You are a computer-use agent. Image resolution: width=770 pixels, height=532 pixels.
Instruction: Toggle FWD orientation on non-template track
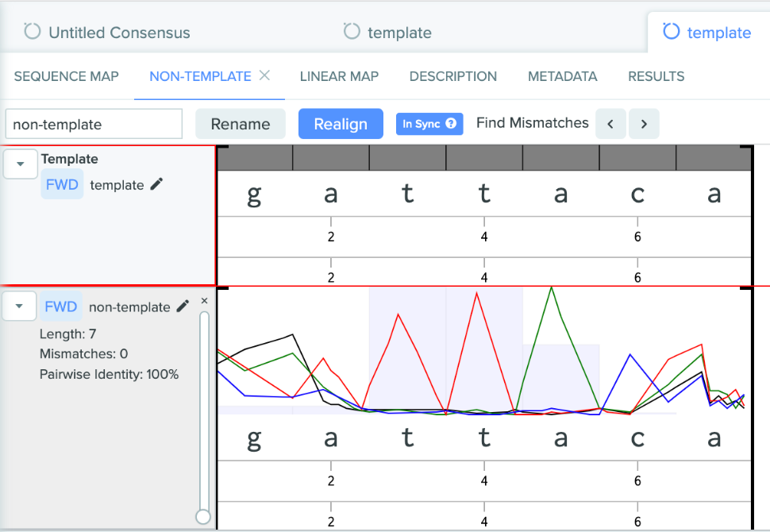[x=62, y=306]
